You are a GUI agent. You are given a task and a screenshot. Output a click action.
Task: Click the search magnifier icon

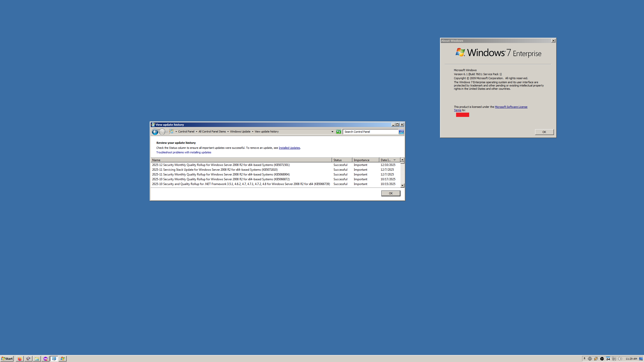tap(401, 132)
